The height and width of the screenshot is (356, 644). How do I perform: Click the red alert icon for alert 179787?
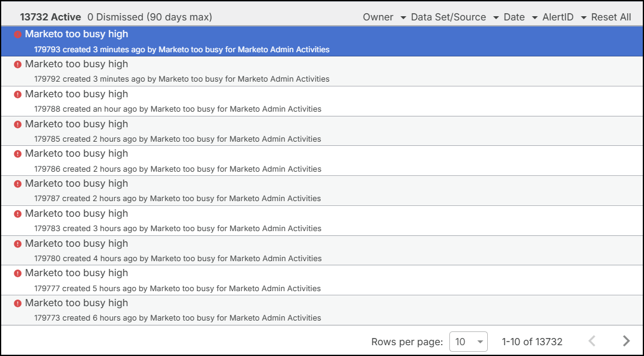17,184
